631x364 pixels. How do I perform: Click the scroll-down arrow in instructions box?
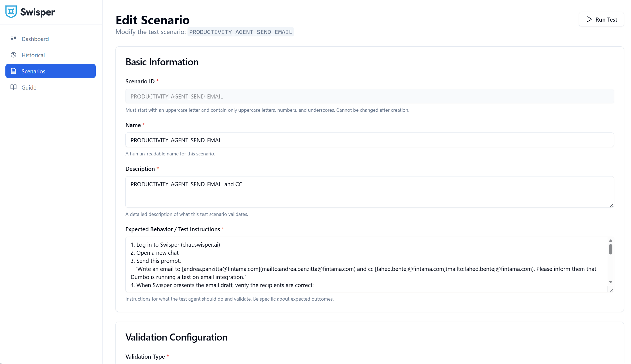click(610, 282)
